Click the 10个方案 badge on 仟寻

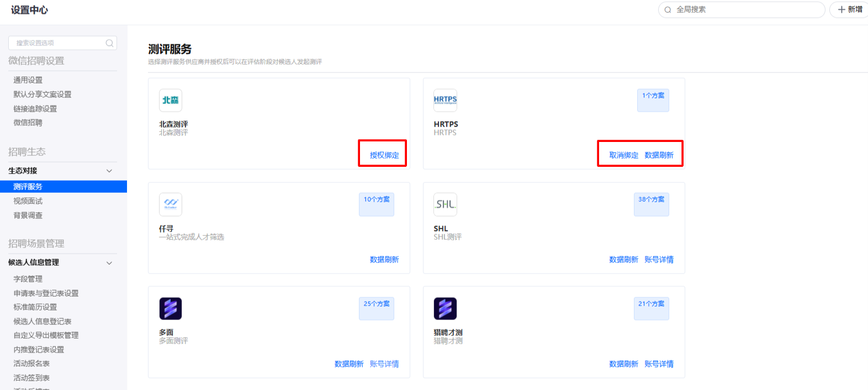click(x=377, y=204)
